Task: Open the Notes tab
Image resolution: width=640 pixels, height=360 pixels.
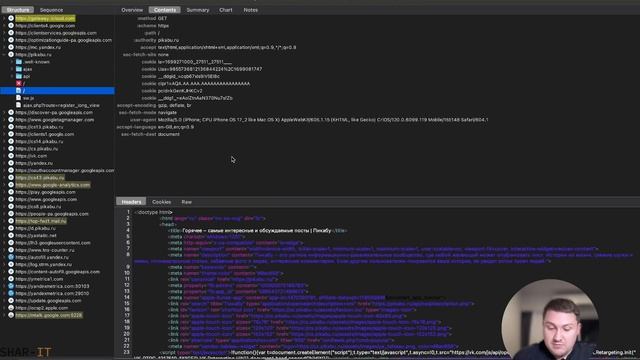Action: [251, 10]
